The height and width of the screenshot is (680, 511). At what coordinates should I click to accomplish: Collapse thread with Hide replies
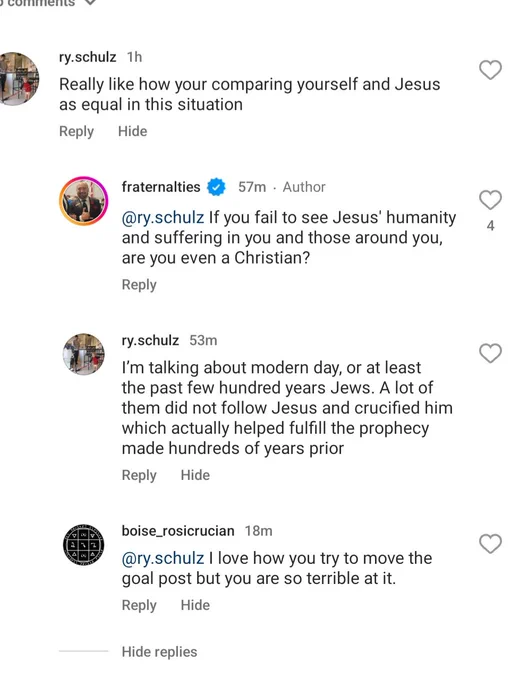(x=159, y=651)
